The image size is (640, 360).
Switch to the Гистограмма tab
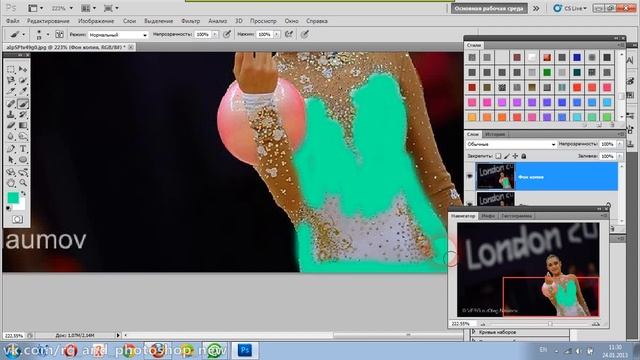(x=517, y=216)
